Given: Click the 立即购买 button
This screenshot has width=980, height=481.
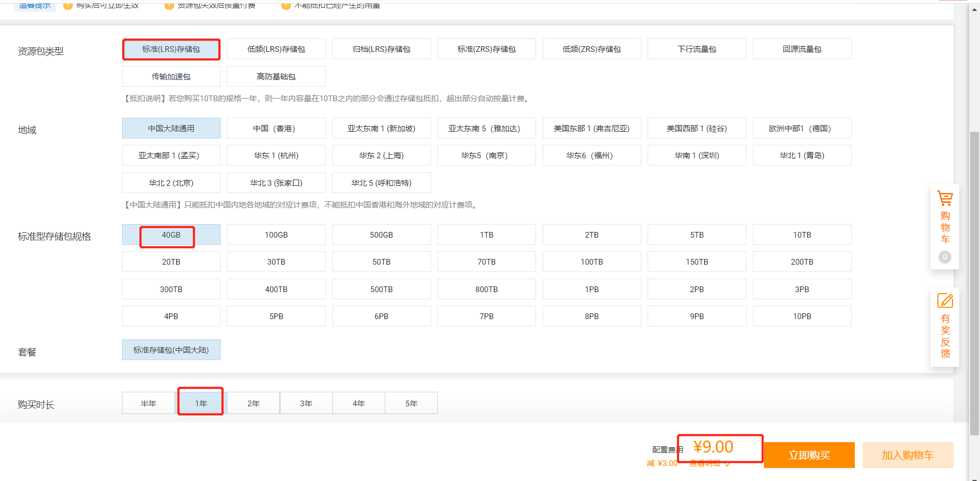Looking at the screenshot, I should pyautogui.click(x=809, y=455).
